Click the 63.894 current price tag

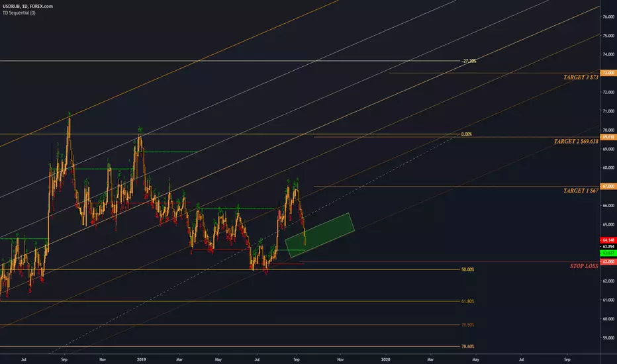608,247
